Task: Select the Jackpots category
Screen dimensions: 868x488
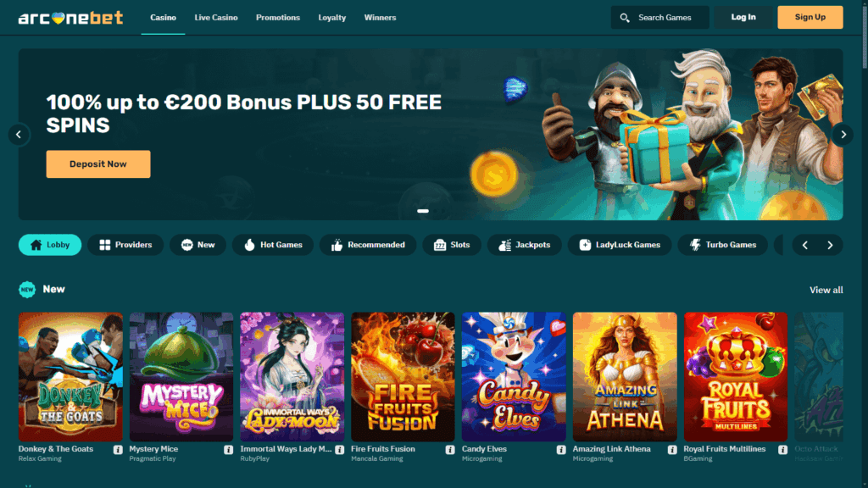Action: [524, 245]
